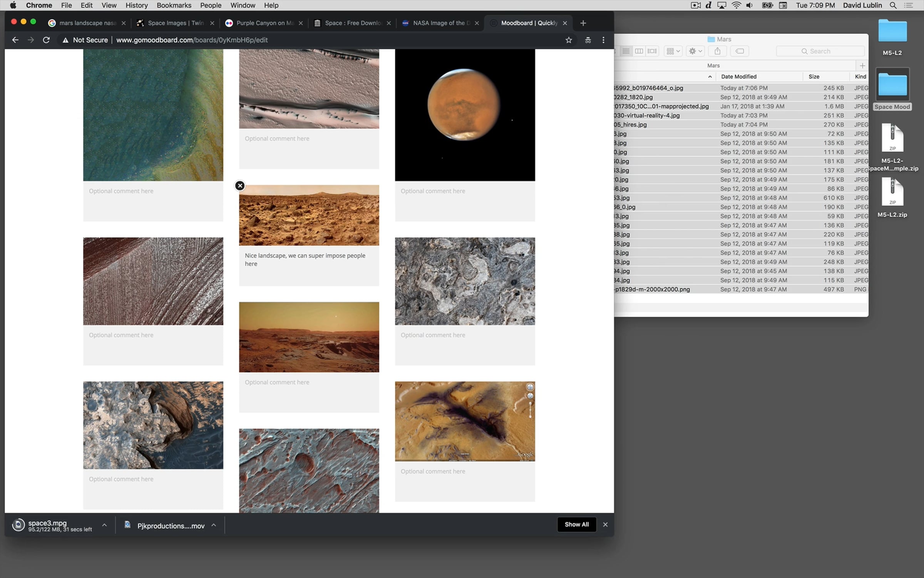Click the Wi-Fi menu bar icon
This screenshot has height=578, width=924.
click(736, 5)
